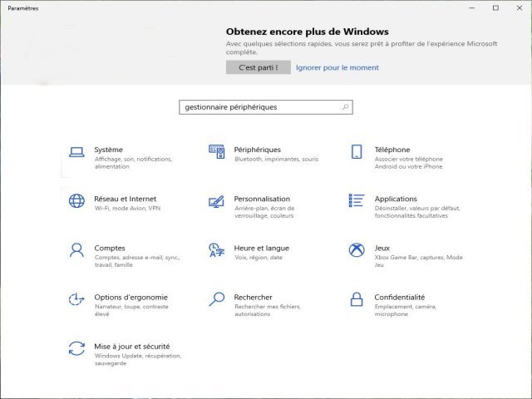Open the Personnalisation brush icon
The height and width of the screenshot is (399, 532).
216,201
